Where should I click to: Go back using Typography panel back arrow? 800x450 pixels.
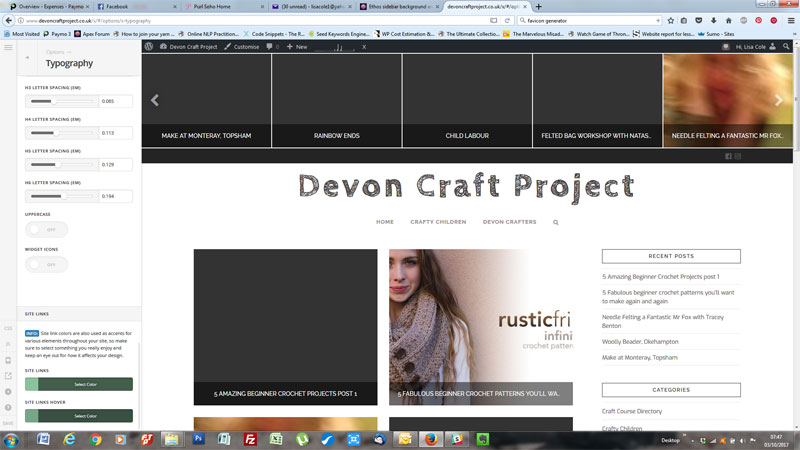coord(27,58)
